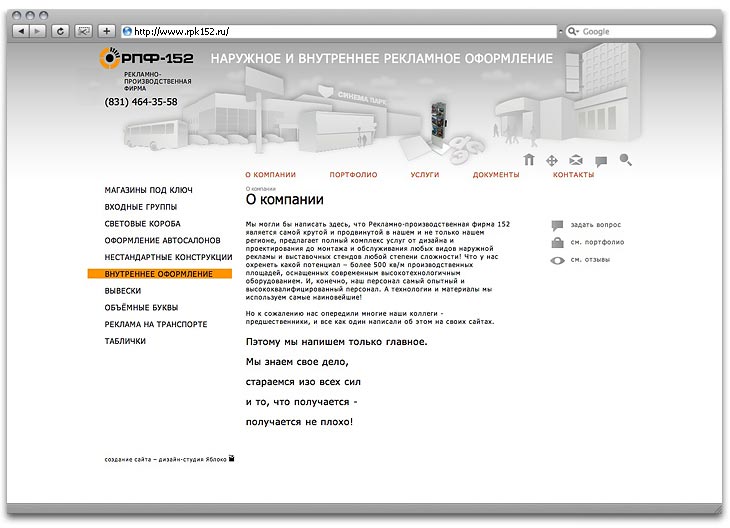Click the eye icon beside см. отзывы

pyautogui.click(x=557, y=260)
